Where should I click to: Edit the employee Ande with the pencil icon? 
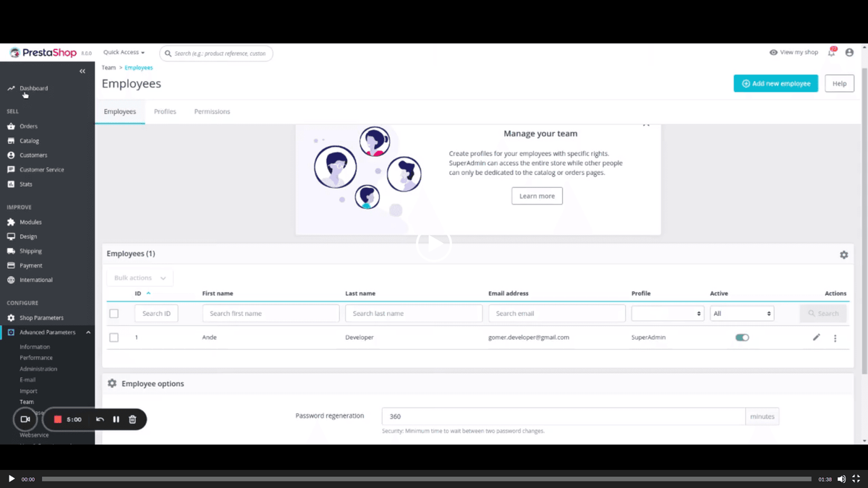click(x=816, y=337)
